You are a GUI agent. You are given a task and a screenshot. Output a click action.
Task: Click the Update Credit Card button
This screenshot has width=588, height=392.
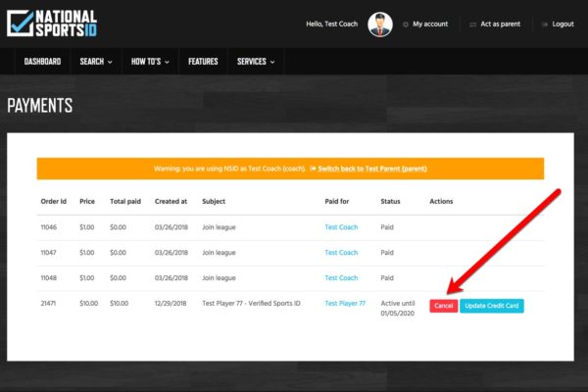tap(492, 306)
